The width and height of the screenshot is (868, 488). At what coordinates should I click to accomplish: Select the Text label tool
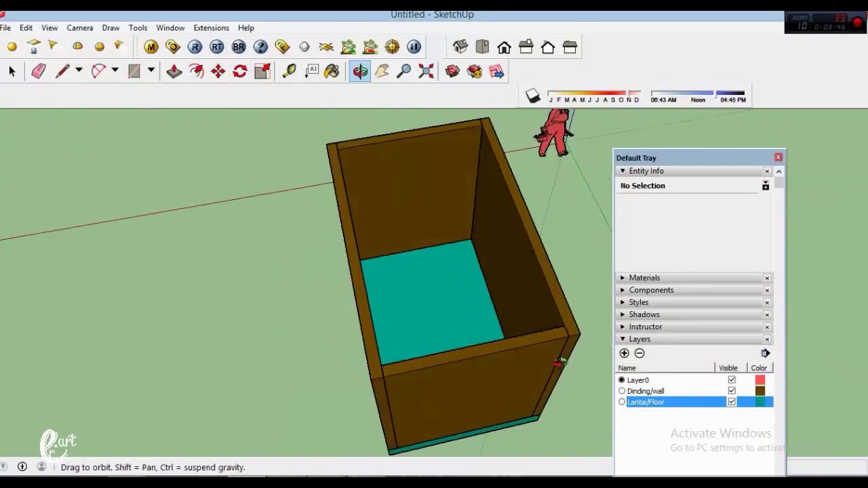(312, 71)
